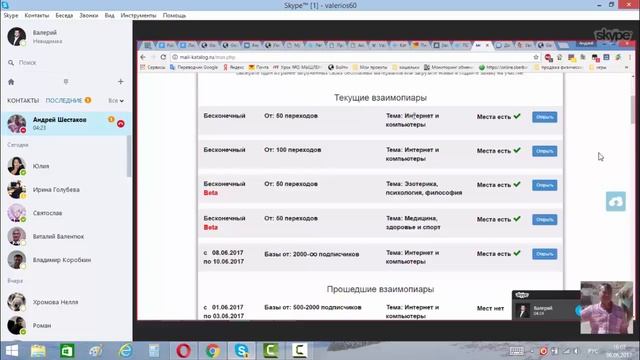
Task: Reload the page in the shared browser
Action: tap(163, 57)
